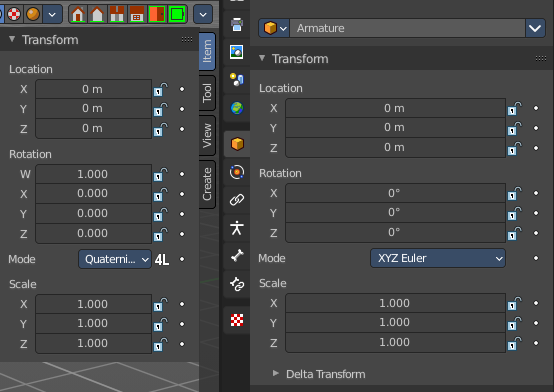
Task: Click sidebar Rotation Y field 0.000
Action: click(93, 213)
